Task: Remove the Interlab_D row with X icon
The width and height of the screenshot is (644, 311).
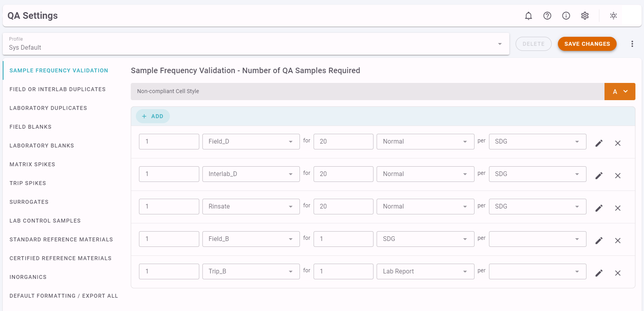Action: point(618,176)
